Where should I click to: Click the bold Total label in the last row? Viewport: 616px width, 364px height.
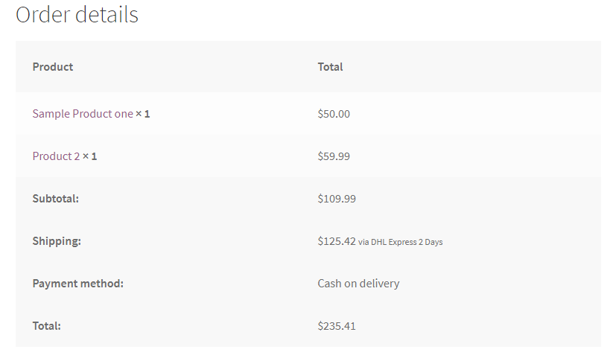tap(46, 326)
